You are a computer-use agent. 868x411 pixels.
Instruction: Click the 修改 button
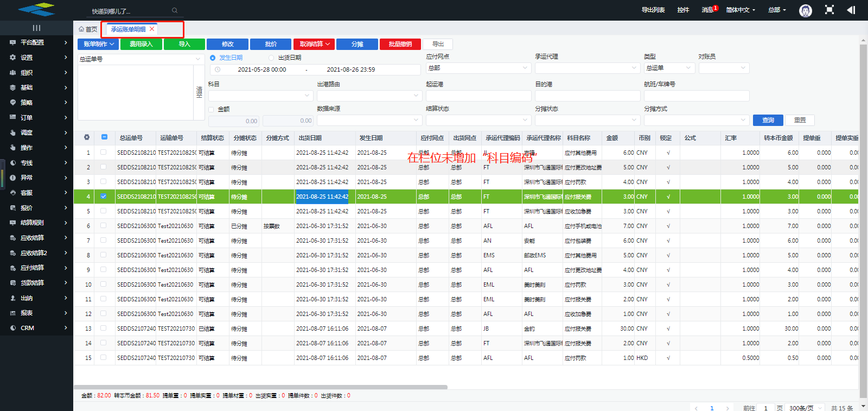pos(228,44)
